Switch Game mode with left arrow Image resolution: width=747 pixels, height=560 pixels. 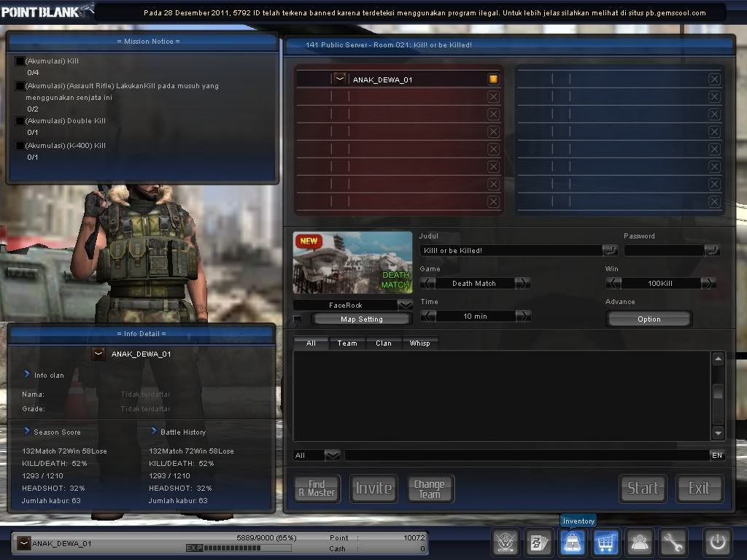427,284
